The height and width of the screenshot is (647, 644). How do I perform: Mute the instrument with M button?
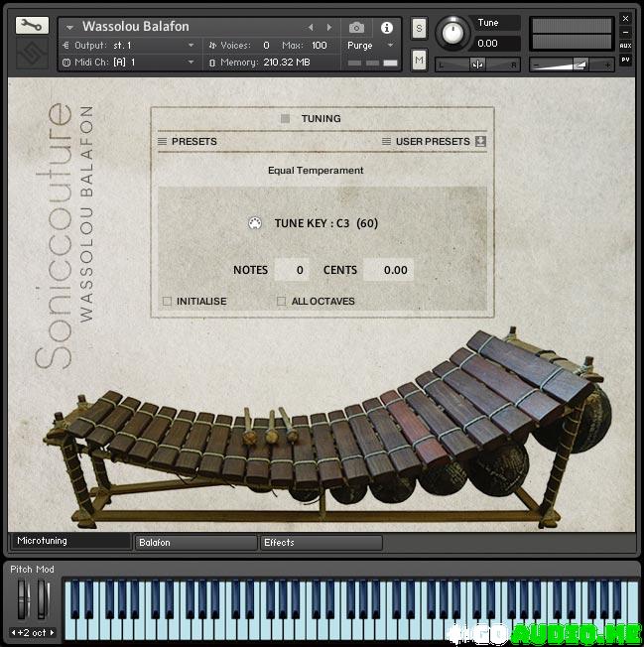pyautogui.click(x=419, y=61)
